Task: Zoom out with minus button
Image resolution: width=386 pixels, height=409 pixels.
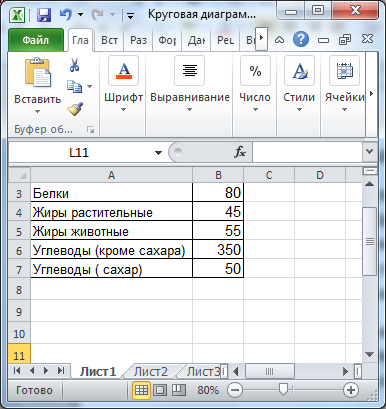Action: point(235,390)
